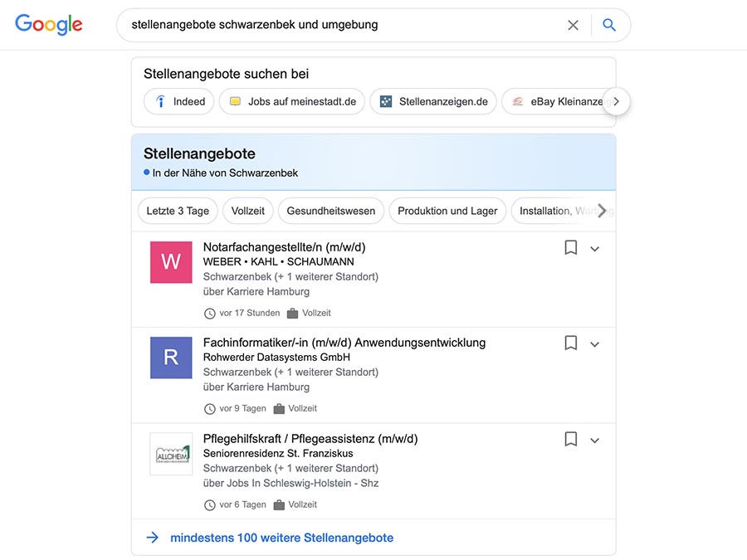Open Jobs auf meinestadt.de chip
Screen dimensions: 747x560
(292, 101)
